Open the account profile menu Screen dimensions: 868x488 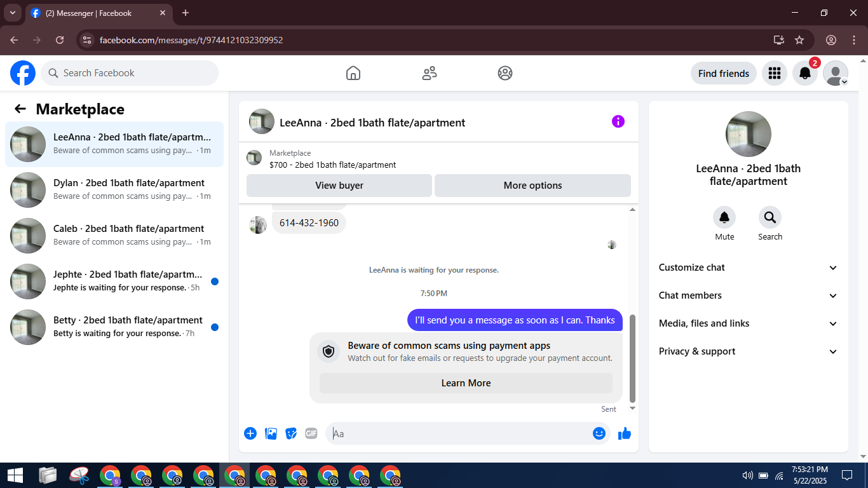coord(835,73)
